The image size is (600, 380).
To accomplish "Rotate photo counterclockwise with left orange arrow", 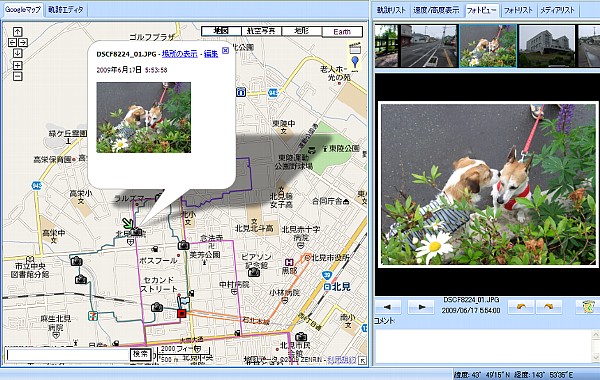I will [521, 307].
